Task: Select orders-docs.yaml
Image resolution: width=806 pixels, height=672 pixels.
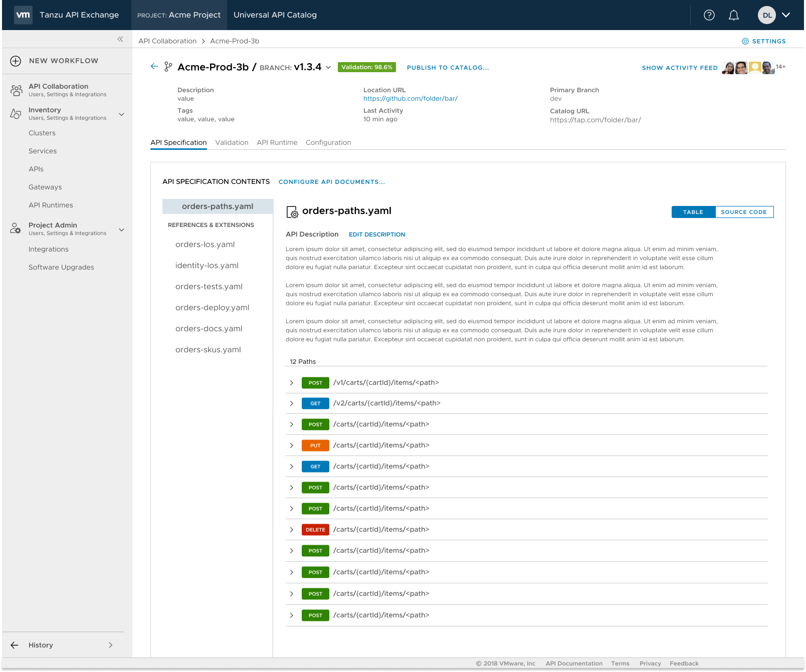Action: [x=209, y=329]
